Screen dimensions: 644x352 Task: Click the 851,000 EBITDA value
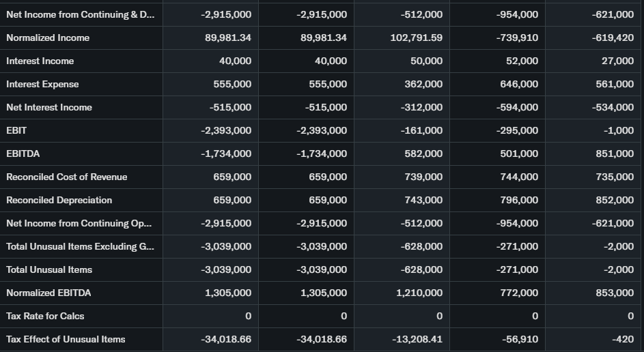pyautogui.click(x=614, y=153)
